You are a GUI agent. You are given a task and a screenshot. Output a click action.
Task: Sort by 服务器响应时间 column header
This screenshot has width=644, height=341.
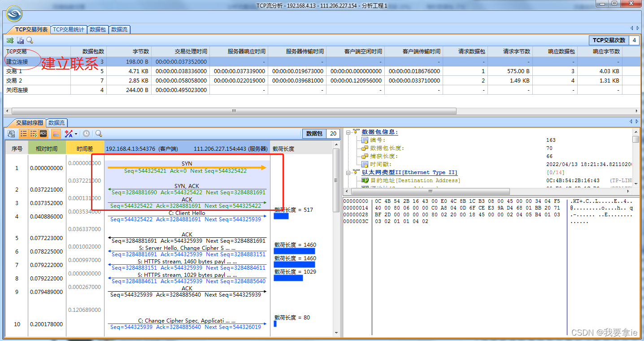(239, 52)
